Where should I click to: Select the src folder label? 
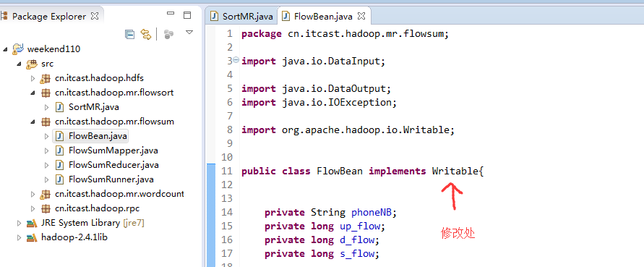pyautogui.click(x=47, y=64)
